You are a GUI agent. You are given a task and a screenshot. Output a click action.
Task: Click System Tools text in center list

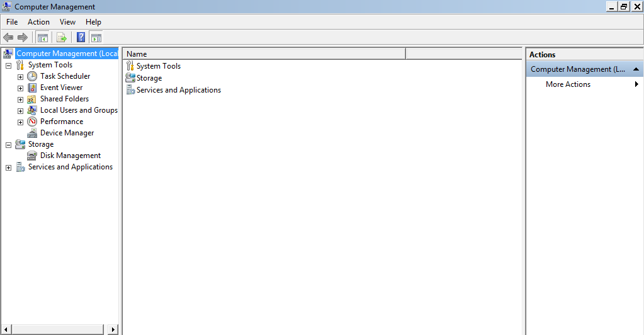tap(159, 65)
